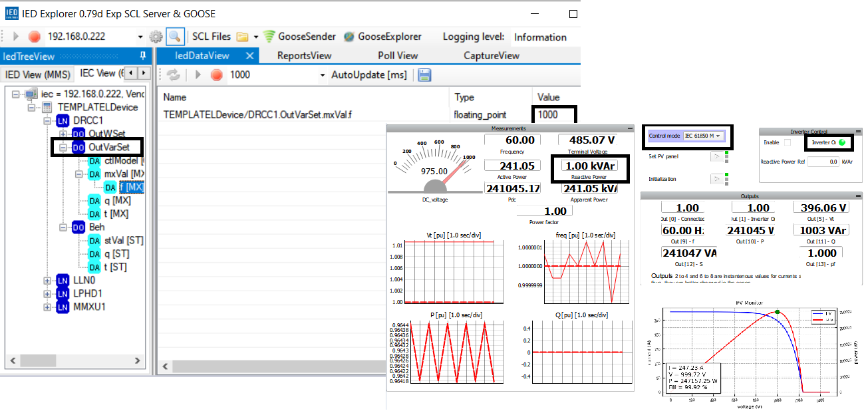This screenshot has width=868, height=419.
Task: Click the red Stop button beside the IP address
Action: (x=34, y=37)
